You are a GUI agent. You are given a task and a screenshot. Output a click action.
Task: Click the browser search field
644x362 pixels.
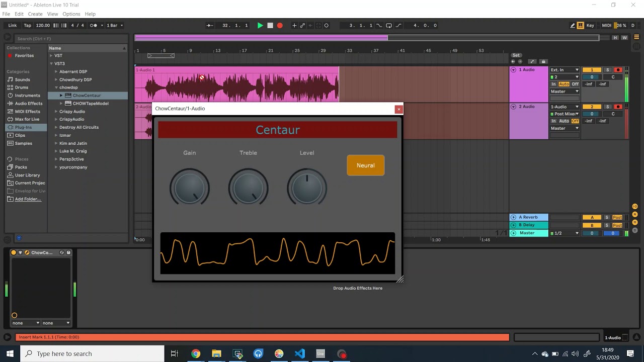click(x=70, y=38)
